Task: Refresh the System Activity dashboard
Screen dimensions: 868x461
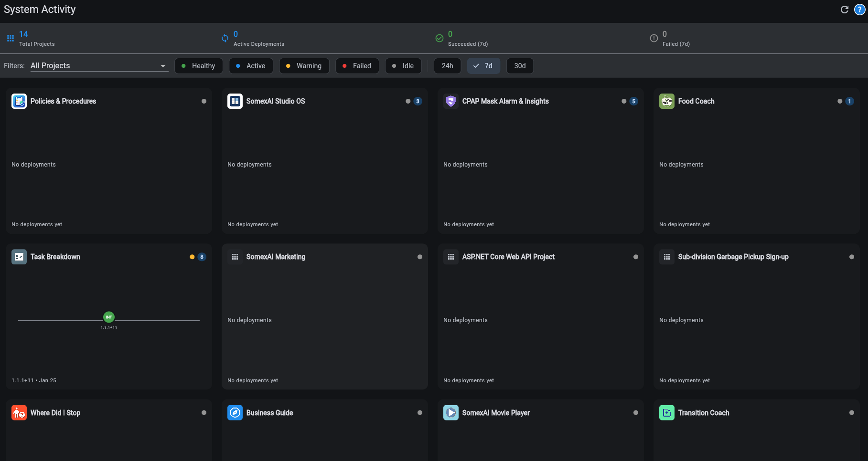Action: (x=844, y=9)
